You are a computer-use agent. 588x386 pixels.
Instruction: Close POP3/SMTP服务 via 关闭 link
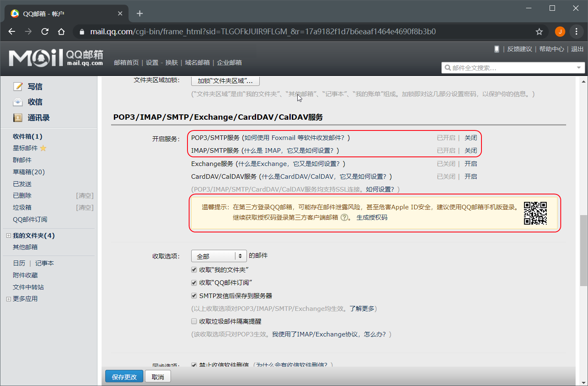tap(471, 137)
